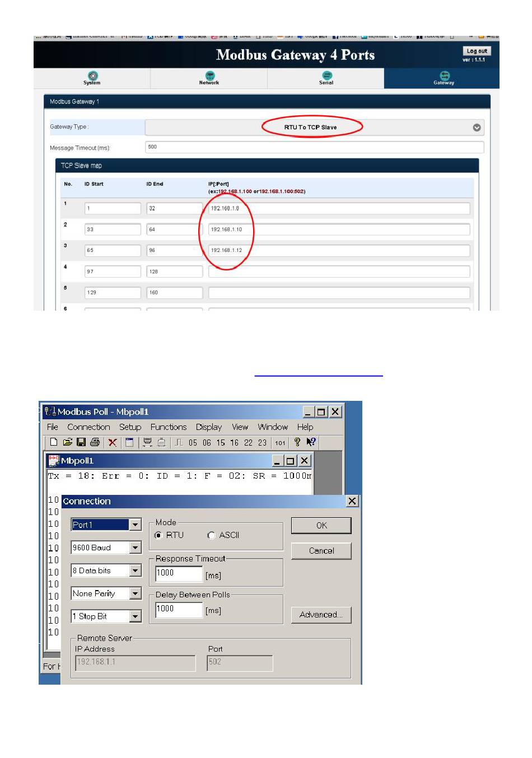The image size is (532, 758).
Task: Click the Connect toolbar icon
Action: coord(147,442)
